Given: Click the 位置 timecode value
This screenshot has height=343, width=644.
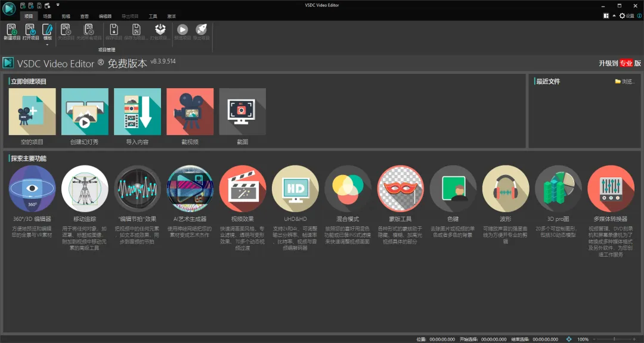Looking at the screenshot, I should pyautogui.click(x=442, y=339).
